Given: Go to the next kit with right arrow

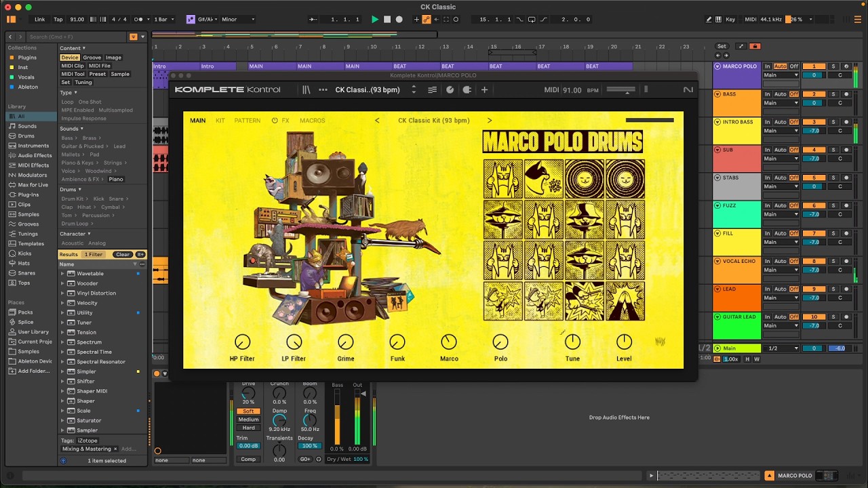Looking at the screenshot, I should (x=490, y=121).
